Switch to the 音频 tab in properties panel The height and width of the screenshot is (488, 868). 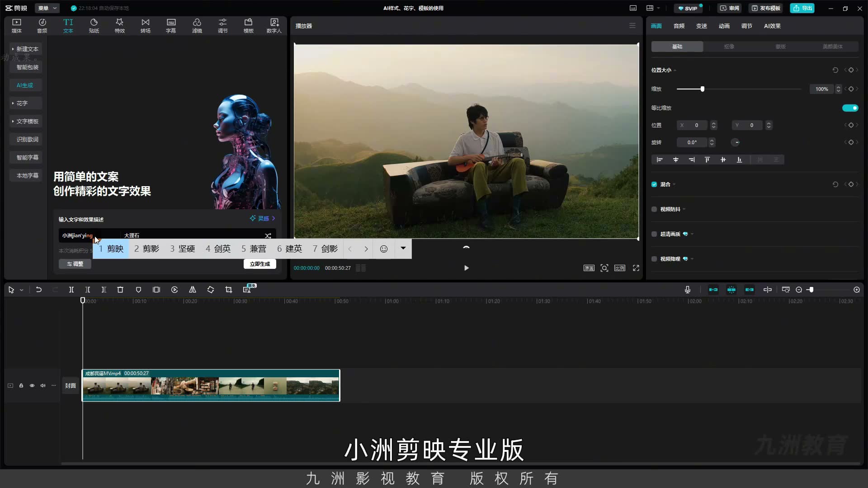pyautogui.click(x=679, y=26)
